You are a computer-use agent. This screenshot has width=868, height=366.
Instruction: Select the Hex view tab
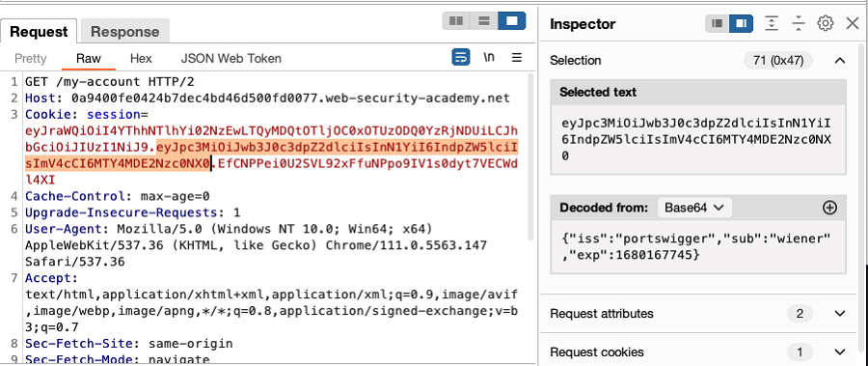pos(141,58)
